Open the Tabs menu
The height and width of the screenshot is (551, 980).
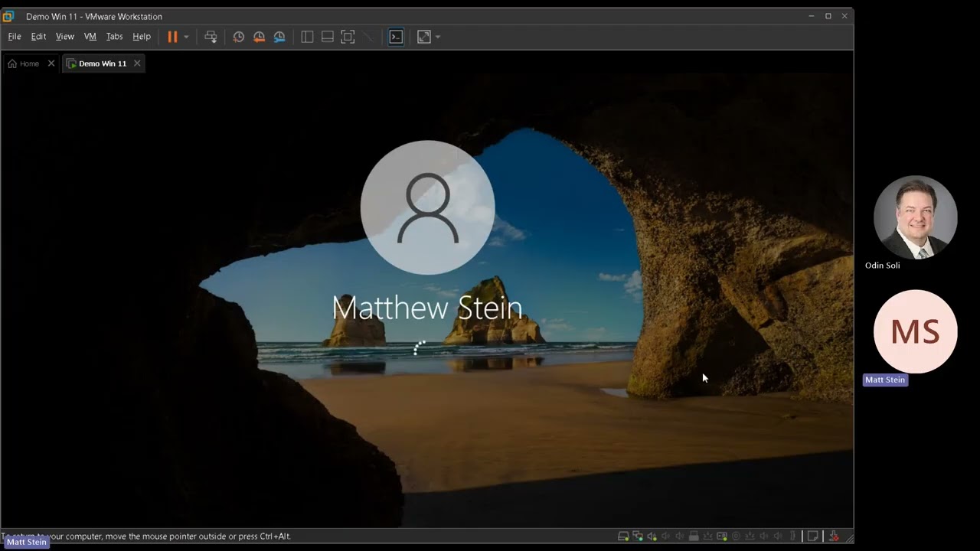point(114,37)
